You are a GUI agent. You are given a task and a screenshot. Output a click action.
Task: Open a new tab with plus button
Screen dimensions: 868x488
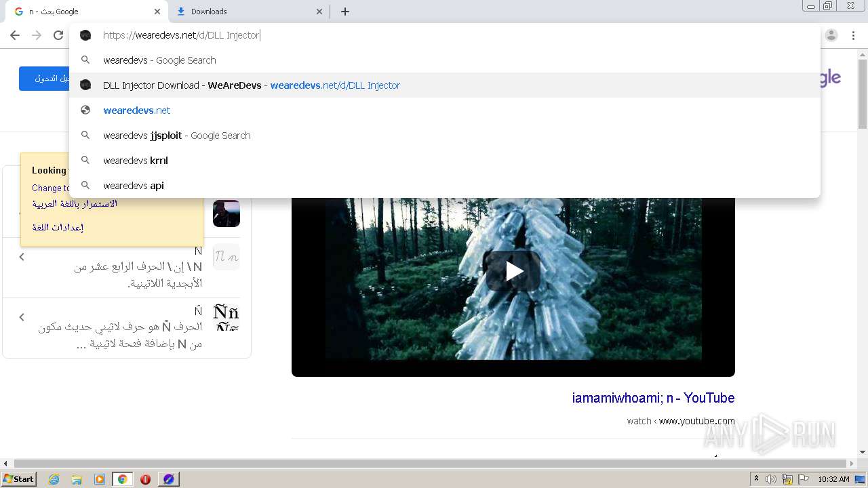[x=345, y=12]
